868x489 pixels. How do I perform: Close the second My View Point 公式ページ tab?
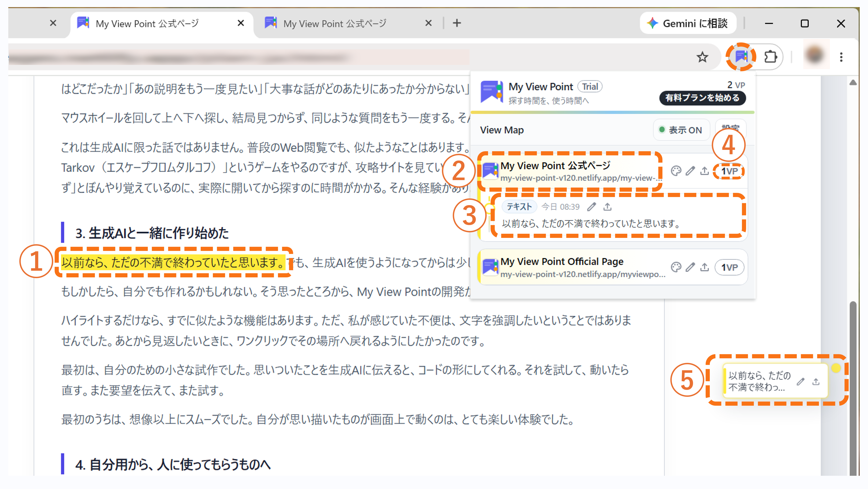click(x=428, y=23)
